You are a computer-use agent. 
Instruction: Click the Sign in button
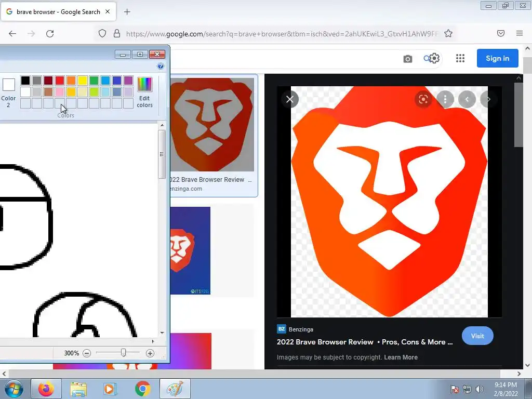point(497,58)
